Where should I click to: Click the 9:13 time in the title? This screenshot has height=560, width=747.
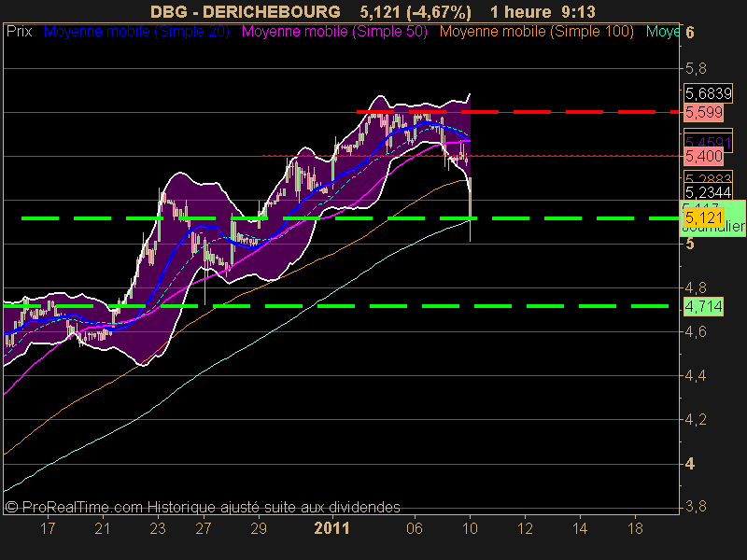point(578,11)
